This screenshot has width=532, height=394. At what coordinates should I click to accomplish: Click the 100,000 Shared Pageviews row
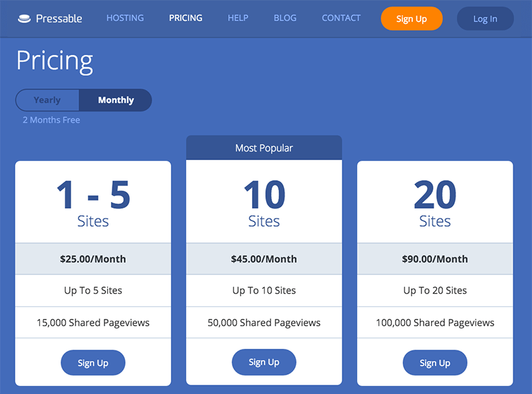point(435,323)
